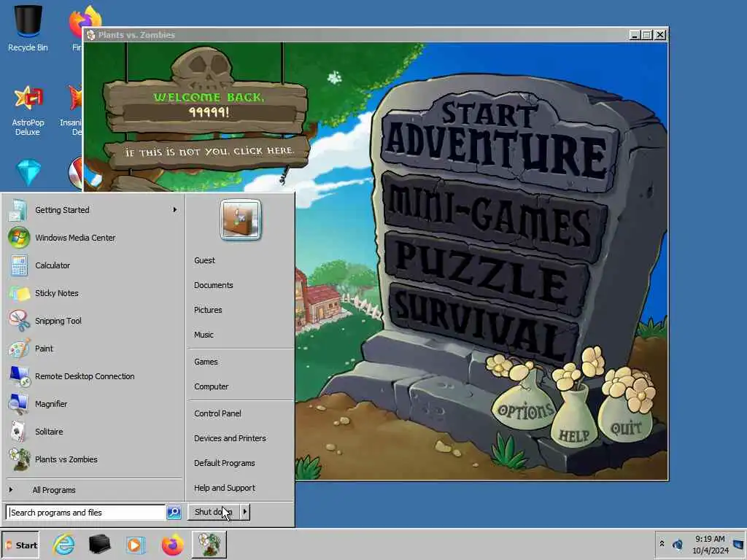Screen dimensions: 747x560
Task: Open Paint from Start menu
Action: (x=93, y=349)
